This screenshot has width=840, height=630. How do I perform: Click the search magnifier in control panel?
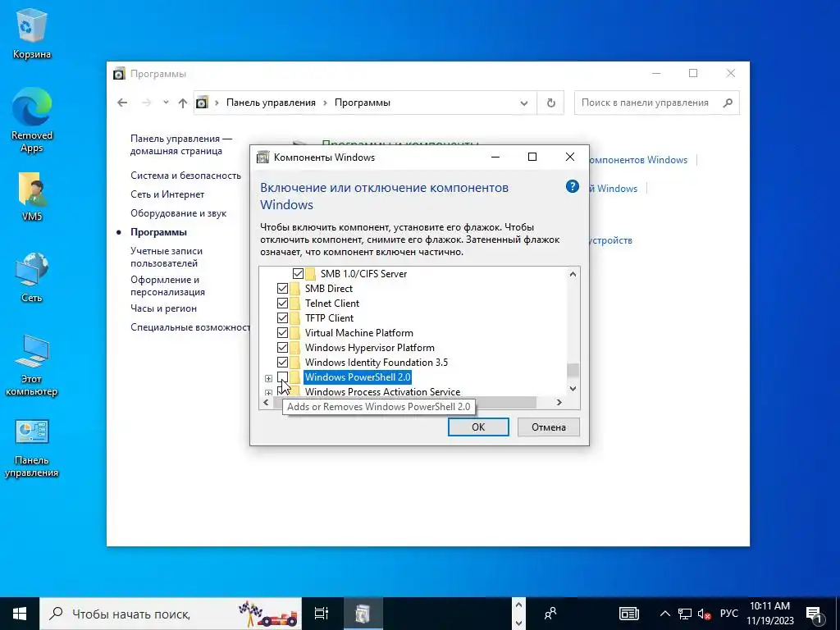tap(728, 103)
